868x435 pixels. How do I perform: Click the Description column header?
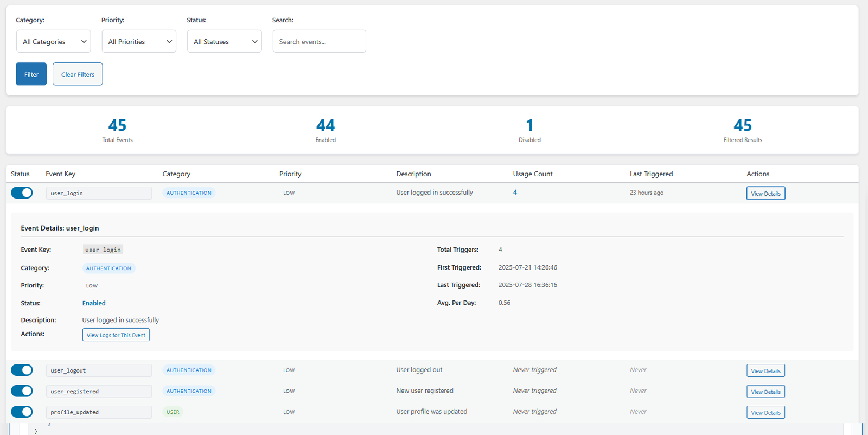[x=413, y=174]
